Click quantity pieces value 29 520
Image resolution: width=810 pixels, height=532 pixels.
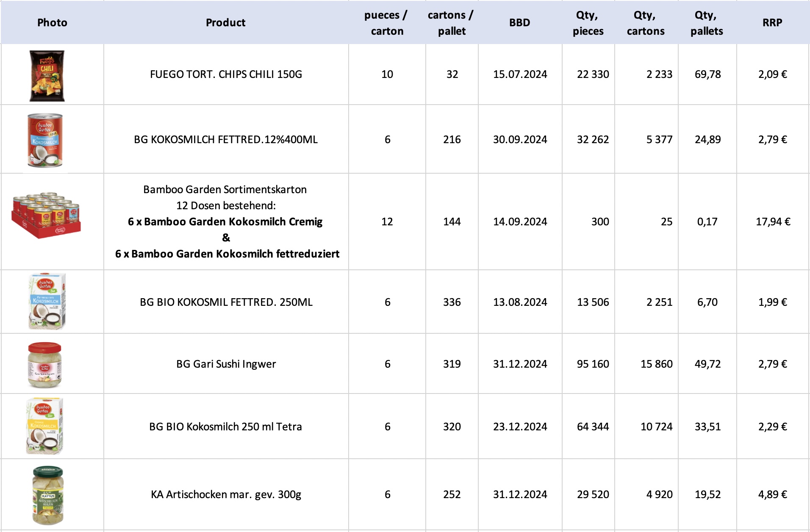593,494
